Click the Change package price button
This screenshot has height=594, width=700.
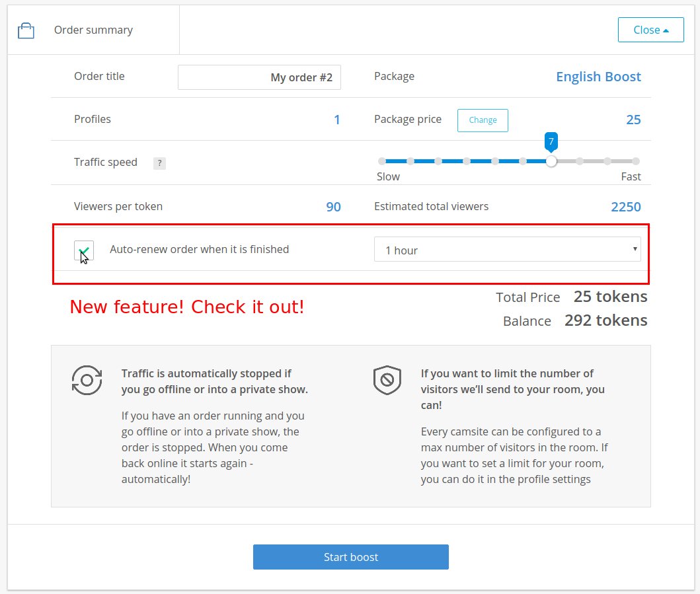483,120
